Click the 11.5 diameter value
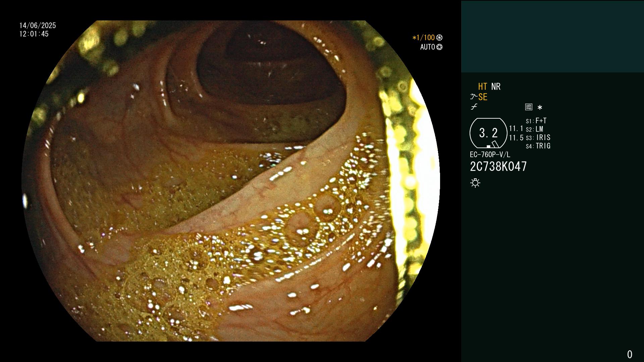This screenshot has width=644, height=362. point(516,138)
